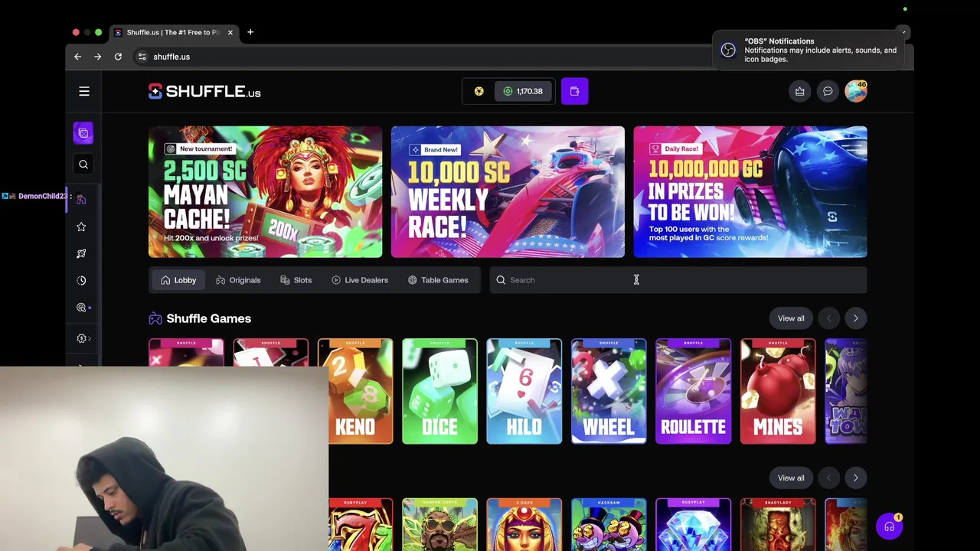This screenshot has height=551, width=980.
Task: Open the purple wallet button
Action: tap(574, 91)
